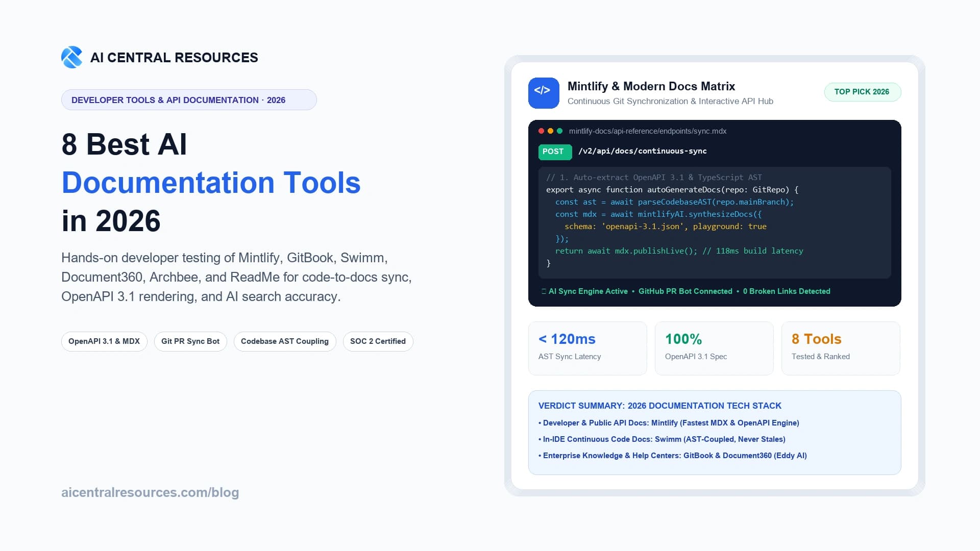Viewport: 980px width, 551px height.
Task: Click the Hands-on developer testing description paragraph
Action: point(236,277)
